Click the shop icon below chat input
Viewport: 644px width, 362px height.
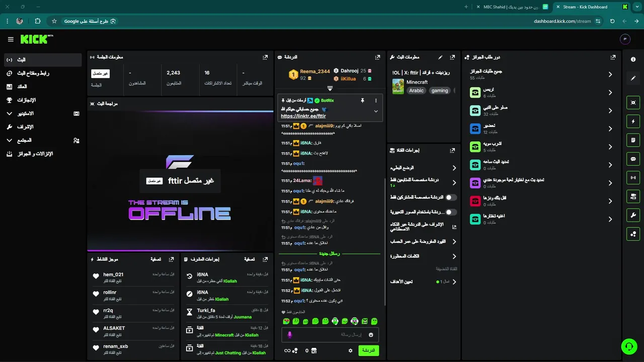314,350
